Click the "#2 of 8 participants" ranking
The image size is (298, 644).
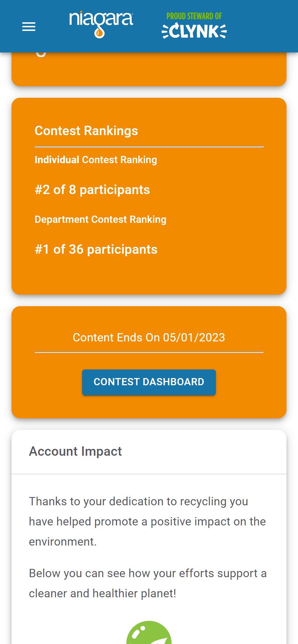92,190
